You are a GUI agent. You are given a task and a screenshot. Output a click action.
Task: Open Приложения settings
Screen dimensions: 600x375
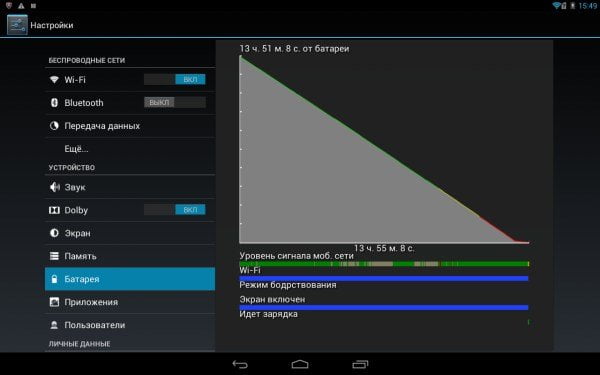click(130, 302)
